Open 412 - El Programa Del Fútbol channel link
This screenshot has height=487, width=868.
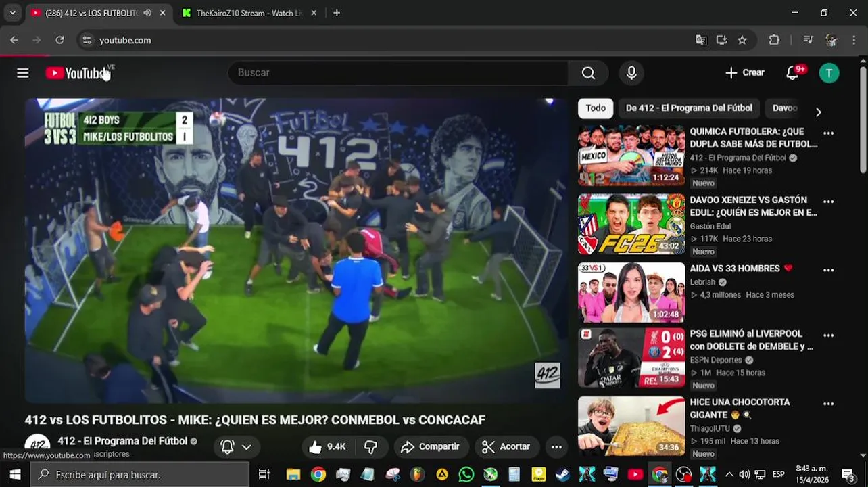click(122, 441)
